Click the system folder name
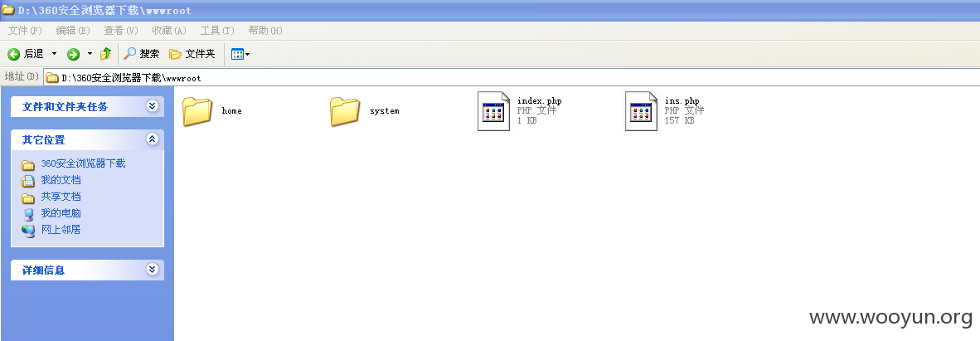Viewport: 980px width, 341px height. pyautogui.click(x=385, y=110)
